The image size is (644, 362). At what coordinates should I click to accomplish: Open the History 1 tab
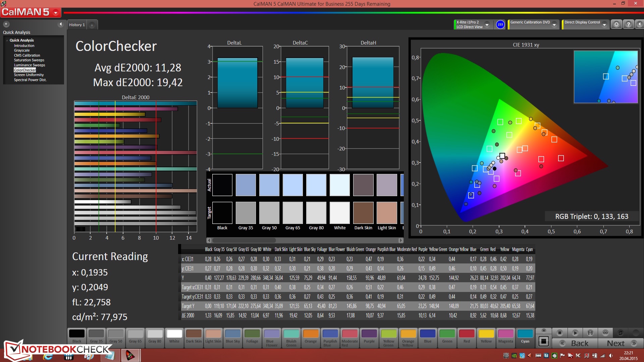77,25
